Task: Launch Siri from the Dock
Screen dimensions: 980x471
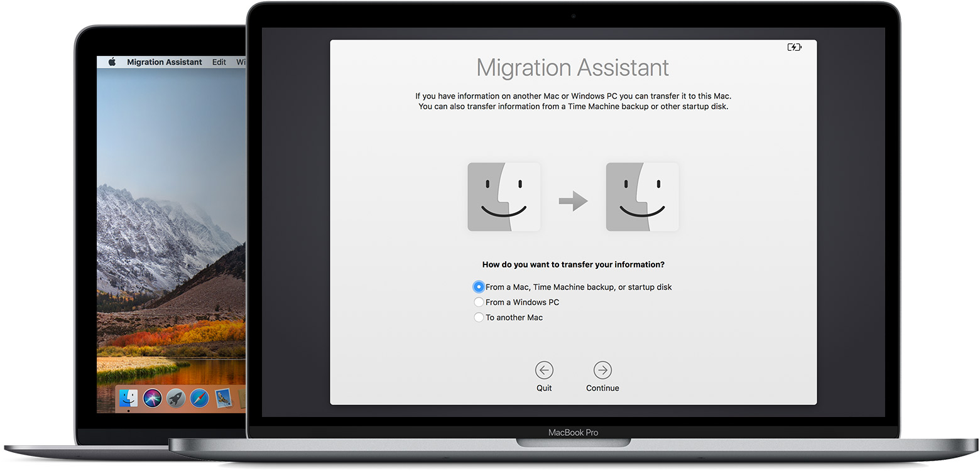Action: coord(153,398)
